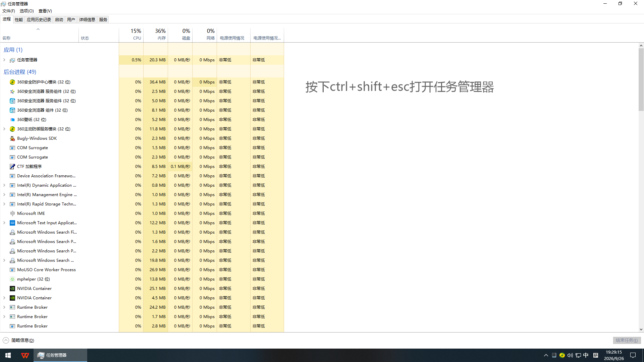Sort by the CPU column header
The width and height of the screenshot is (644, 362).
131,35
